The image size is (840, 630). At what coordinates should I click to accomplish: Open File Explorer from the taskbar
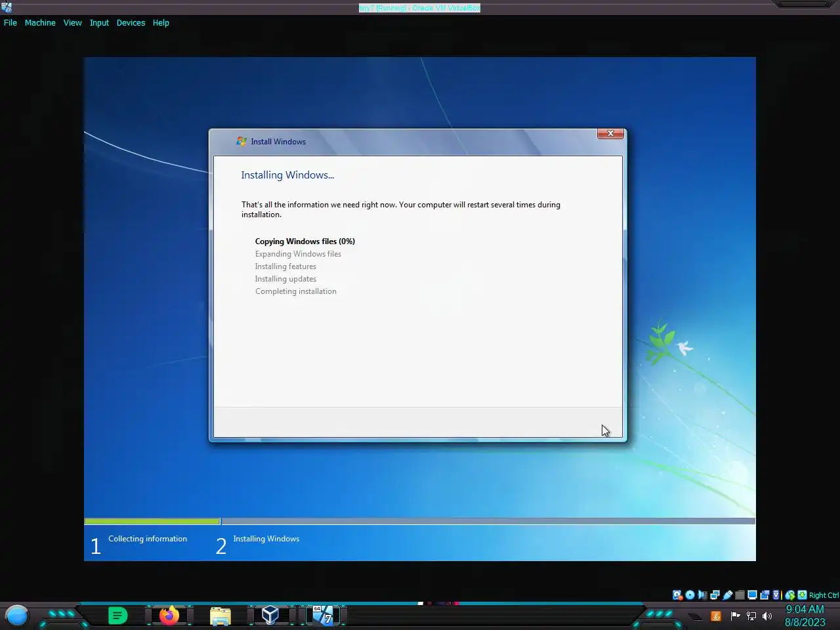pyautogui.click(x=220, y=616)
